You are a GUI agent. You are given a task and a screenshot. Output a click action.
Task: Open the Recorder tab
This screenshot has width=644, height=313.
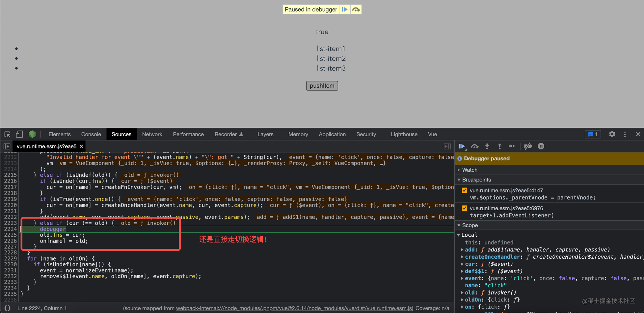[229, 134]
